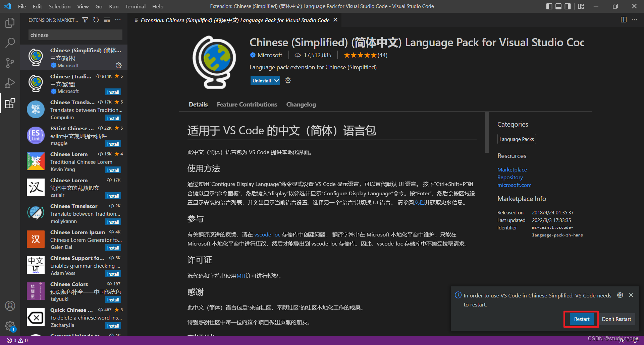This screenshot has height=345, width=644.
Task: Dismiss the restart notification
Action: pyautogui.click(x=631, y=295)
